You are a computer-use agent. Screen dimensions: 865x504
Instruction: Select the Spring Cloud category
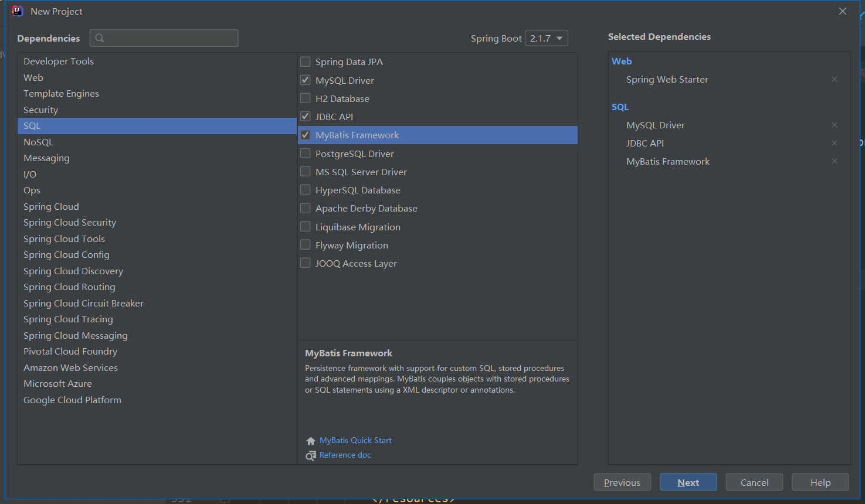click(x=157, y=206)
